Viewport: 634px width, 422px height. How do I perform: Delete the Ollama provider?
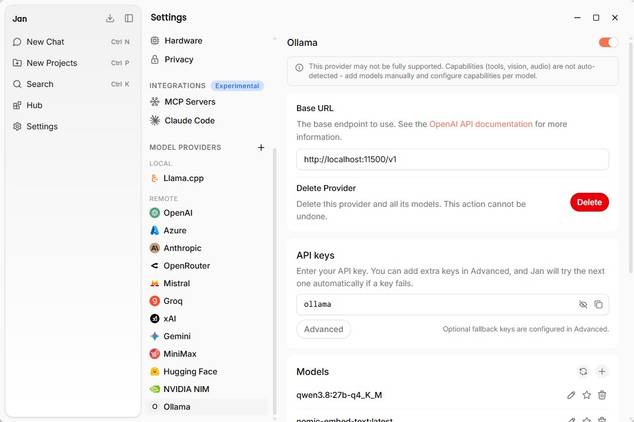coord(590,202)
